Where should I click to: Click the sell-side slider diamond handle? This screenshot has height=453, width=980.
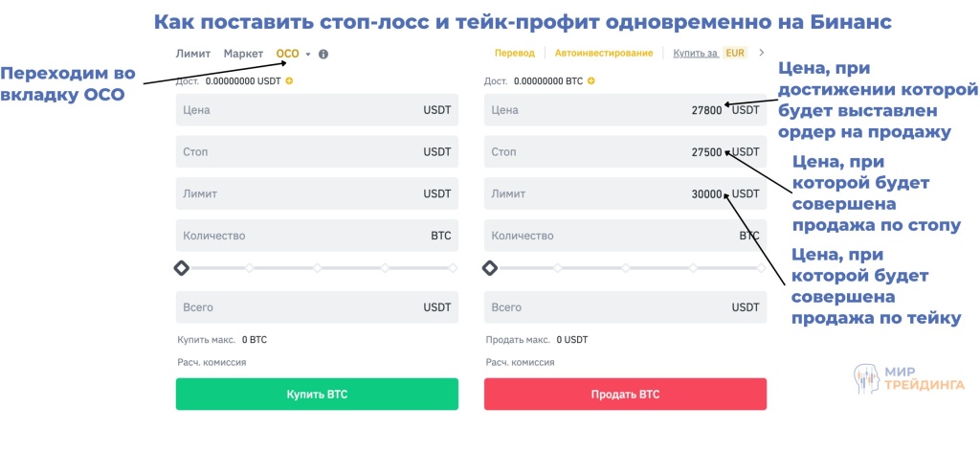coord(490,268)
